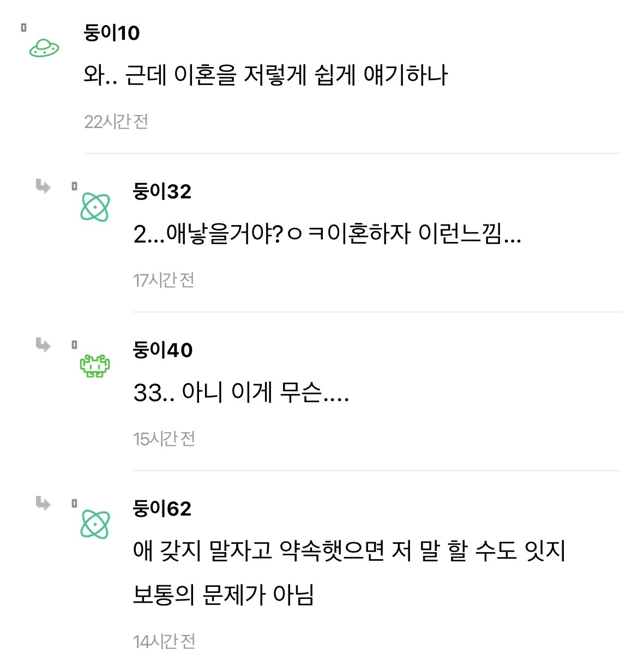The height and width of the screenshot is (672, 638).
Task: Click the space invader avatar of 둥이40
Action: click(x=95, y=366)
